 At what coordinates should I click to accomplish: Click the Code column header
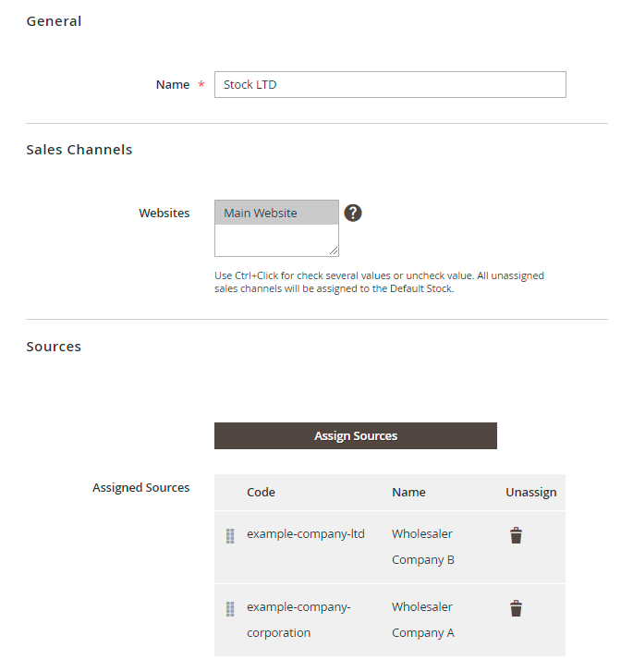click(x=261, y=492)
